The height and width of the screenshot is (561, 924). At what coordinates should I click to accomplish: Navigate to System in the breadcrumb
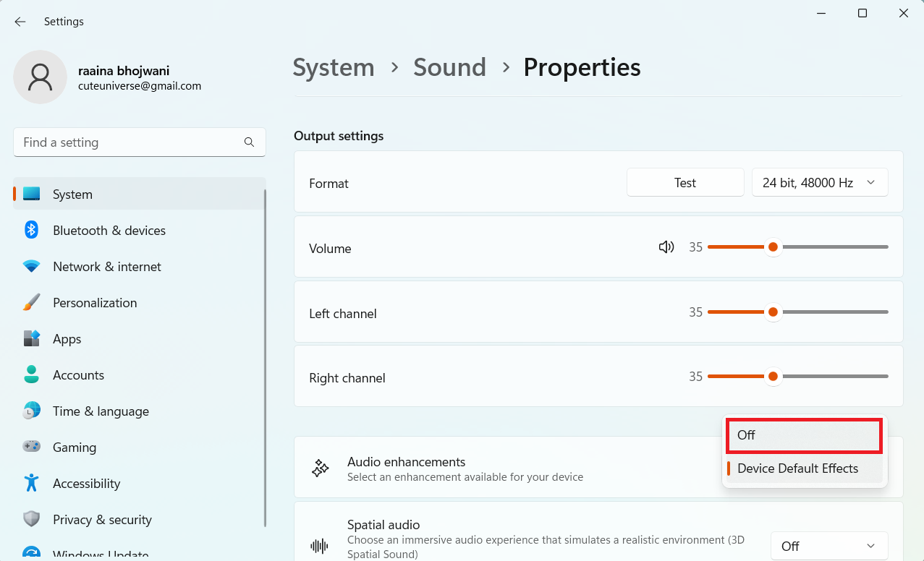[x=334, y=67]
